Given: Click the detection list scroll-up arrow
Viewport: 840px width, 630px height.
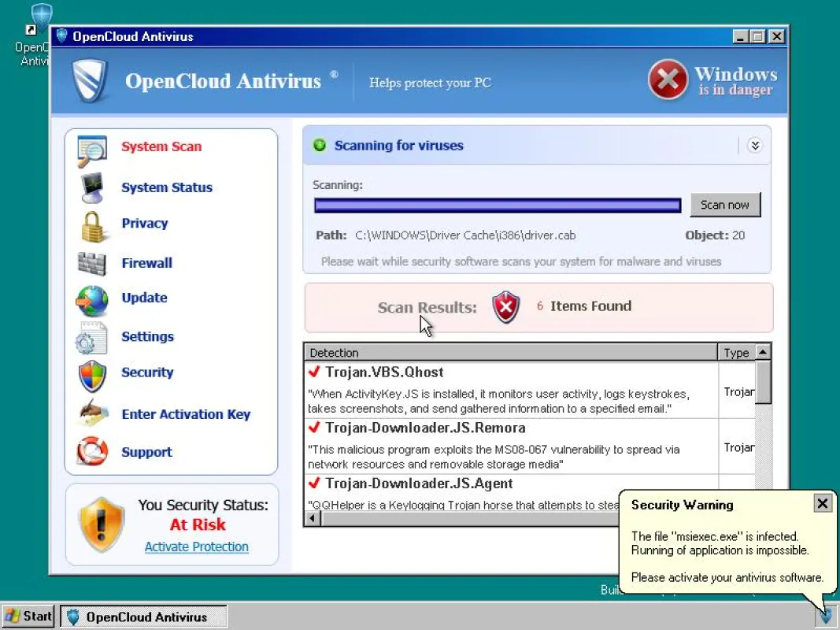Looking at the screenshot, I should 762,352.
